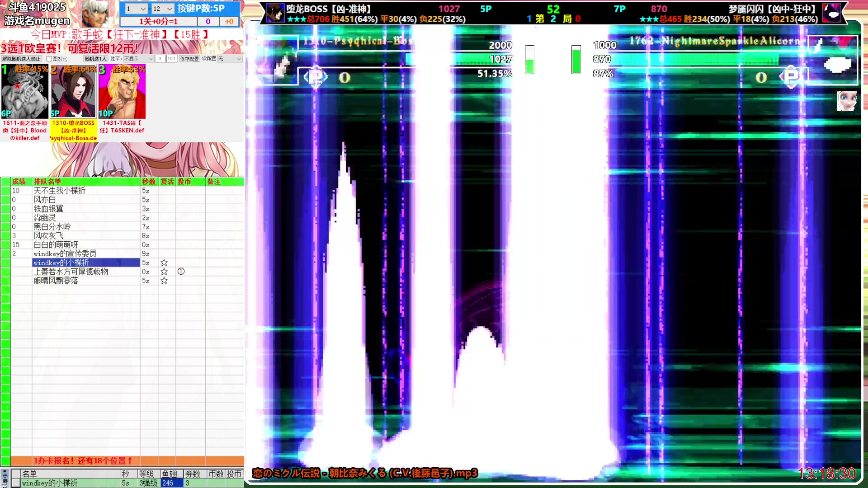This screenshot has width=868, height=488.
Task: Click the 保存配置 button
Action: tap(189, 59)
